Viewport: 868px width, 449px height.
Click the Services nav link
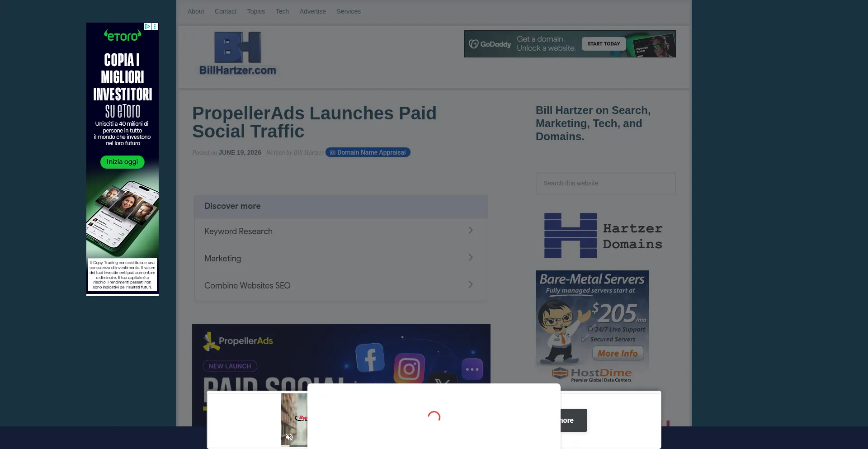(x=349, y=11)
